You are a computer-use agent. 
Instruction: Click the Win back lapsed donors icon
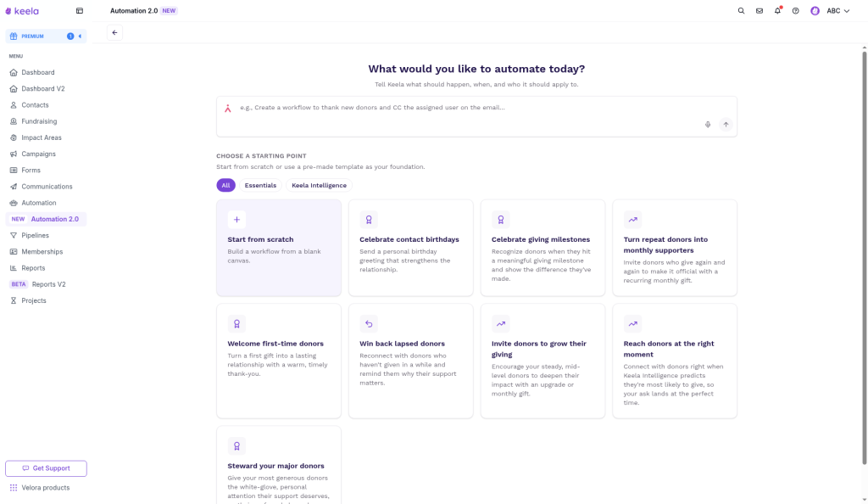[369, 324]
